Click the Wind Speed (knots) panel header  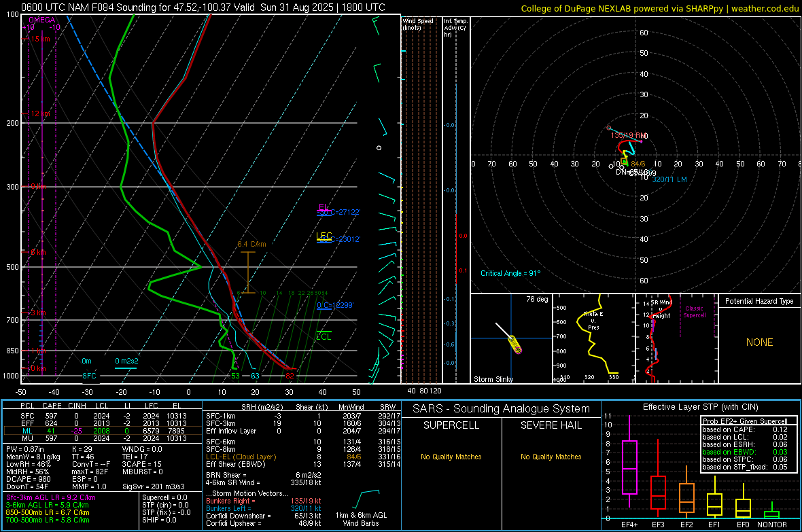pos(417,24)
